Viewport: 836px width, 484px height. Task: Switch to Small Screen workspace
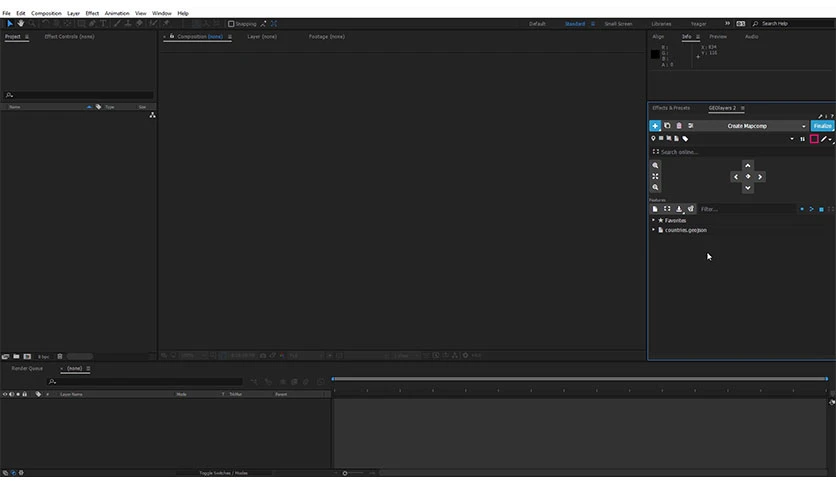point(618,24)
